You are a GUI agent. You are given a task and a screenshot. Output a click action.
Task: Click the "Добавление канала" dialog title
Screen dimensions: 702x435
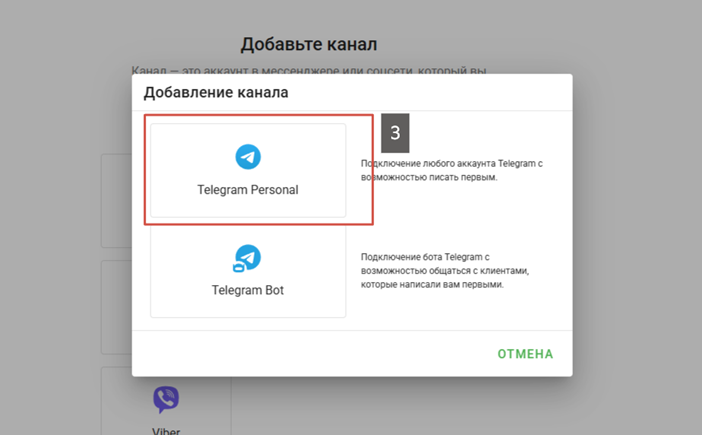(216, 93)
